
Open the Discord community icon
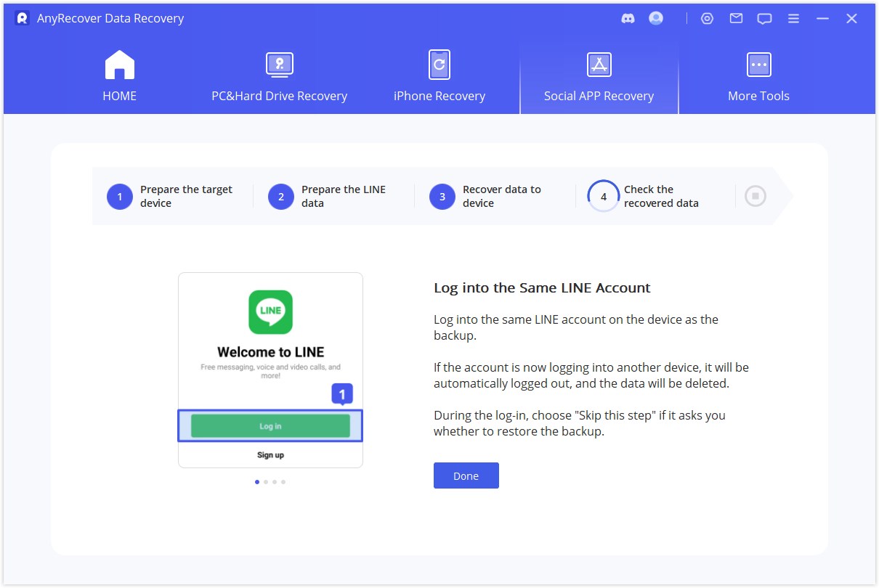(x=626, y=18)
